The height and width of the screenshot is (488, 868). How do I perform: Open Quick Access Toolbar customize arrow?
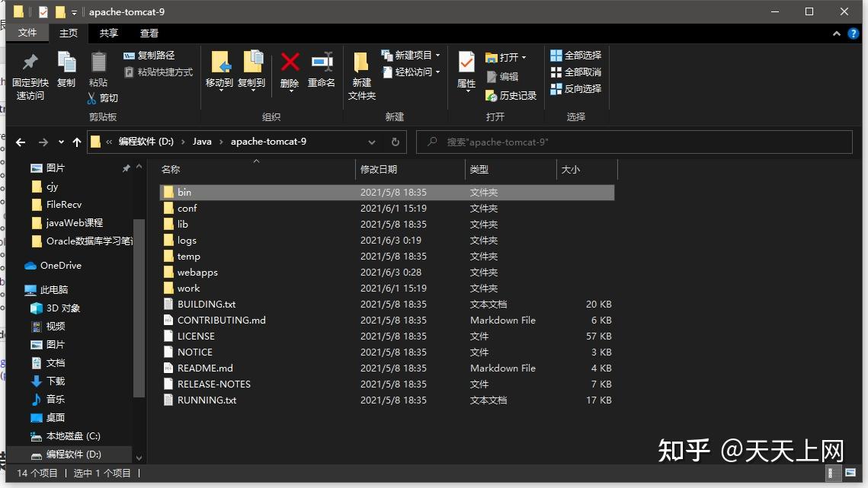pos(74,12)
